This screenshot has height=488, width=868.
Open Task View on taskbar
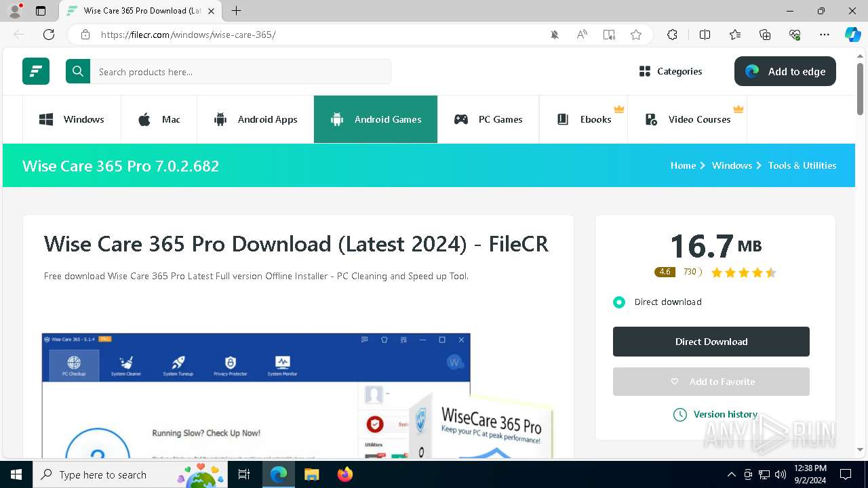click(244, 474)
